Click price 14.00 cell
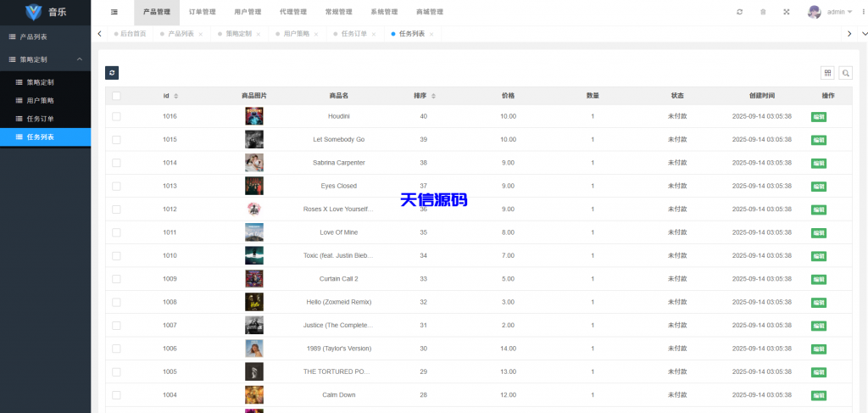Viewport: 868px width, 413px height. 509,349
